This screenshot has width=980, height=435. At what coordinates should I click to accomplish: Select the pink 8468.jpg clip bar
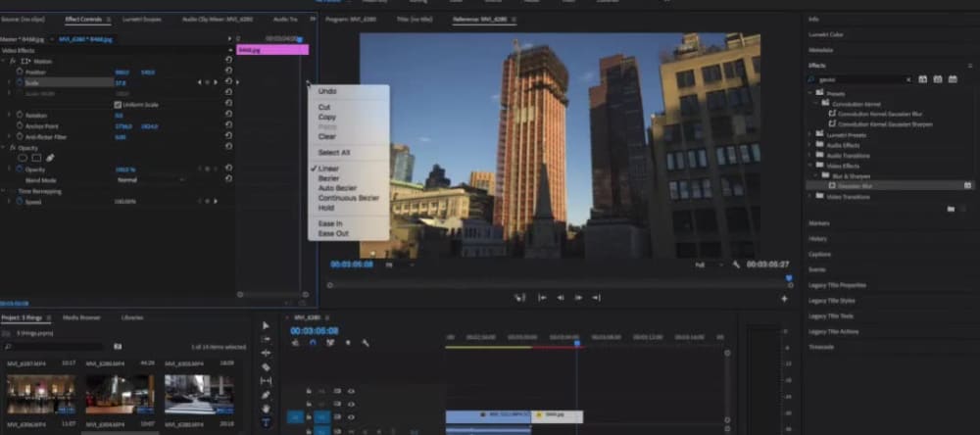(x=272, y=50)
